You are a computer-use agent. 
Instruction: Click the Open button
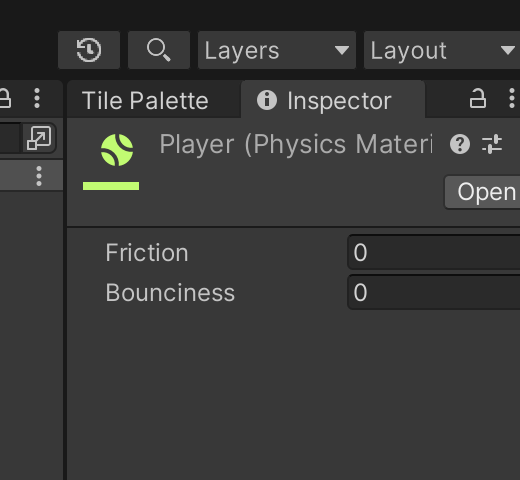pyautogui.click(x=483, y=192)
